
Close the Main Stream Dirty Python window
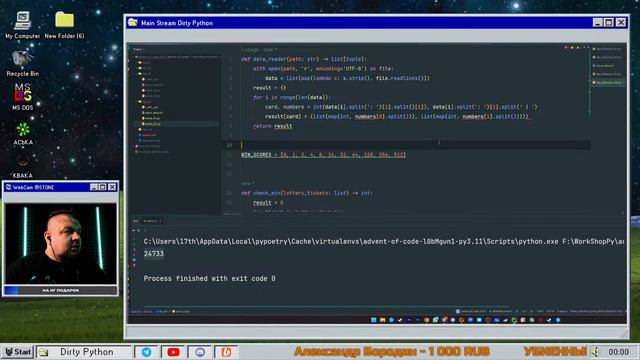tap(621, 22)
